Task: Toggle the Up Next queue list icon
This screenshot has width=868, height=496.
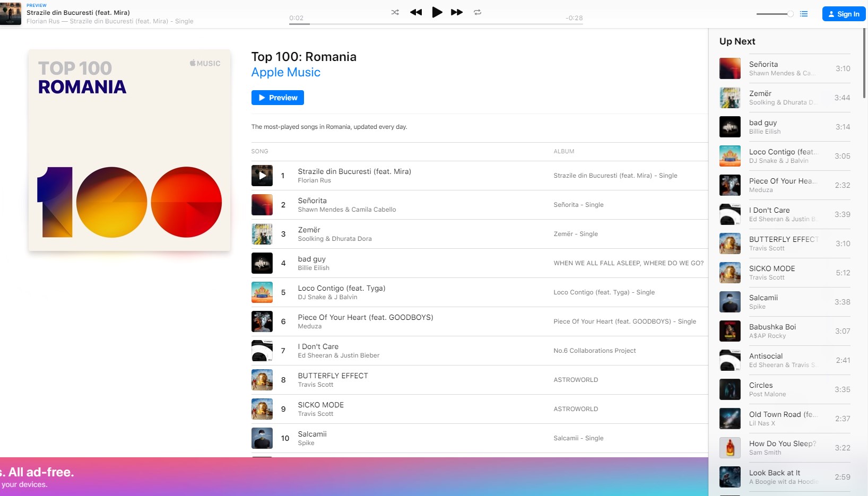Action: 804,14
